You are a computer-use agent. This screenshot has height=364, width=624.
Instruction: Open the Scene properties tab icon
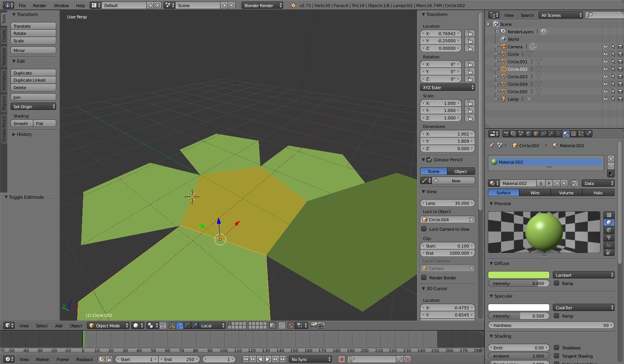(x=521, y=134)
